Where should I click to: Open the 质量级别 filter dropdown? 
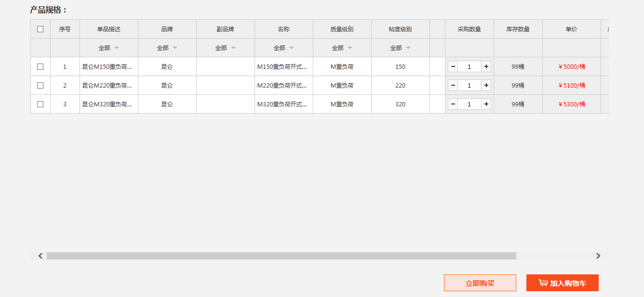pos(342,48)
